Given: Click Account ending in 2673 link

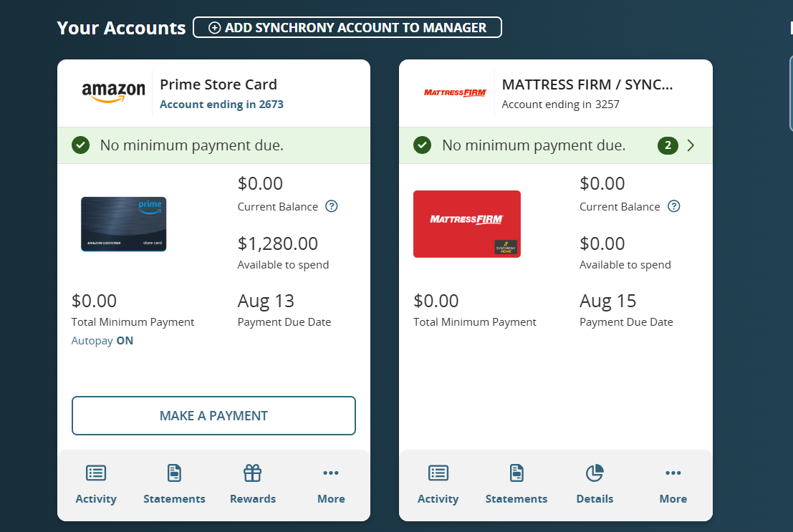Looking at the screenshot, I should point(221,105).
